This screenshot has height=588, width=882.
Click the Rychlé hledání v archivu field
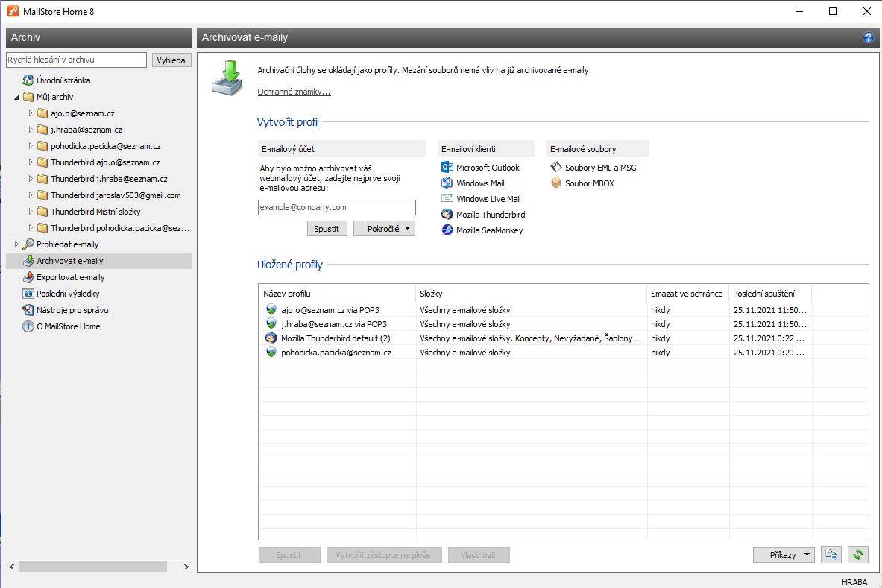pos(77,60)
